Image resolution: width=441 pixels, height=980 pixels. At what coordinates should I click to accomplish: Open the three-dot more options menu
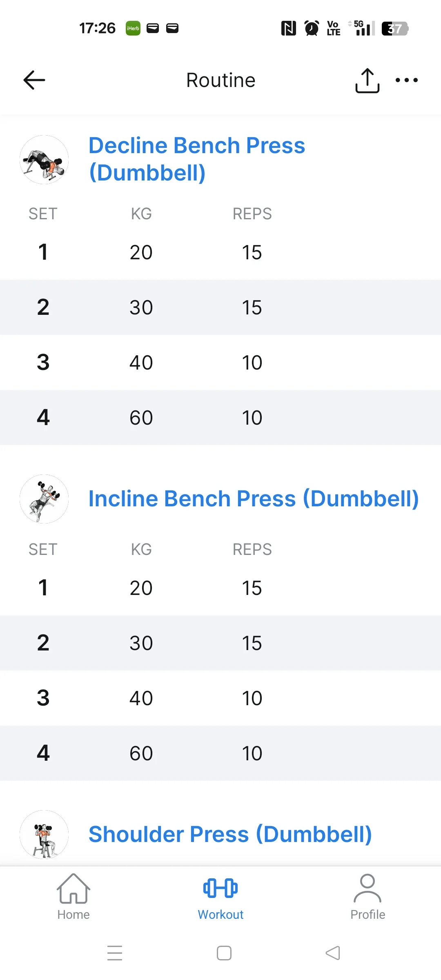click(x=406, y=80)
